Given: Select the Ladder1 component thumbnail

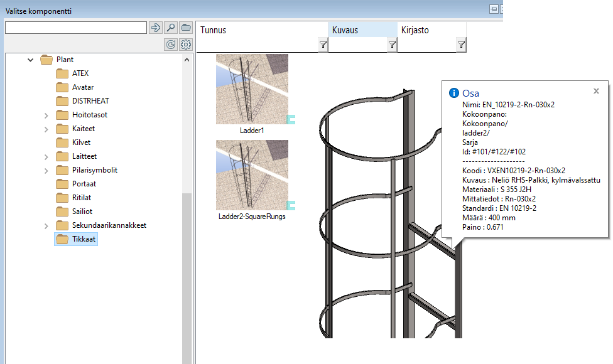Looking at the screenshot, I should pos(252,89).
